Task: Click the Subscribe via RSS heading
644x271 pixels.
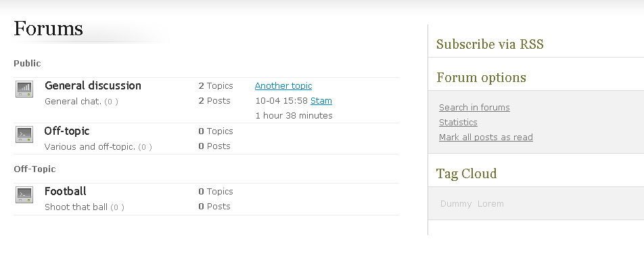Action: tap(490, 45)
